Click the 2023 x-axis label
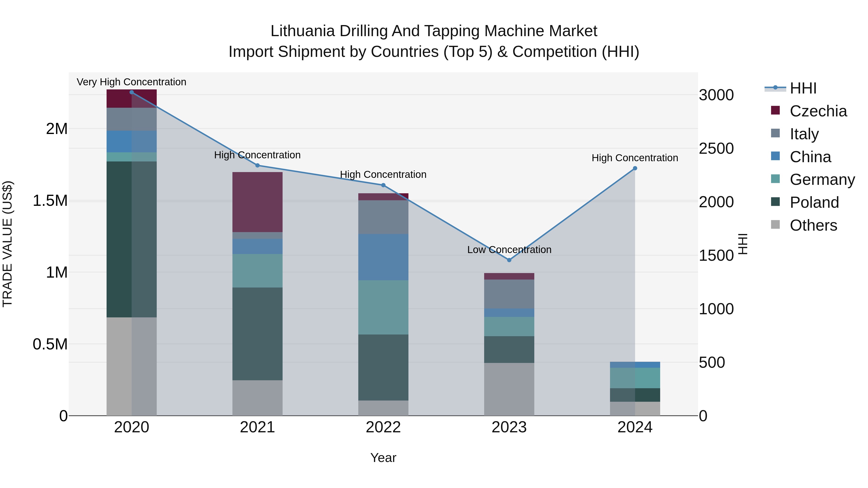Image resolution: width=868 pixels, height=488 pixels. coord(509,427)
